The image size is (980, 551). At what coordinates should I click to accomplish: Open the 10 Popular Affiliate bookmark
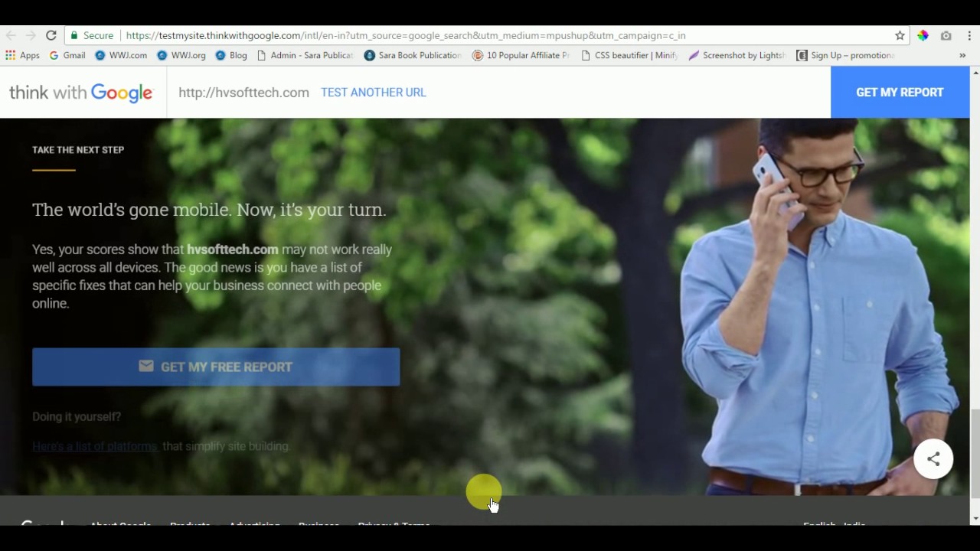[521, 55]
